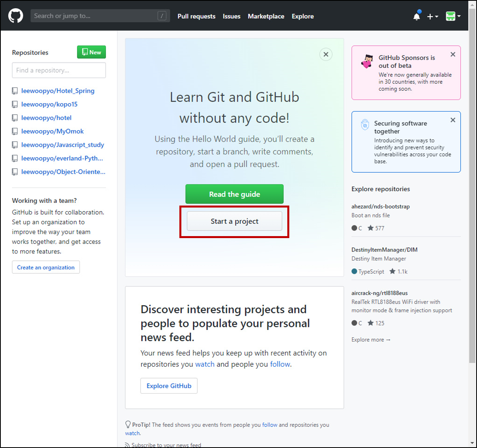Image resolution: width=477 pixels, height=448 pixels.
Task: Dismiss the Learn Git and GitHub card
Action: click(x=326, y=54)
